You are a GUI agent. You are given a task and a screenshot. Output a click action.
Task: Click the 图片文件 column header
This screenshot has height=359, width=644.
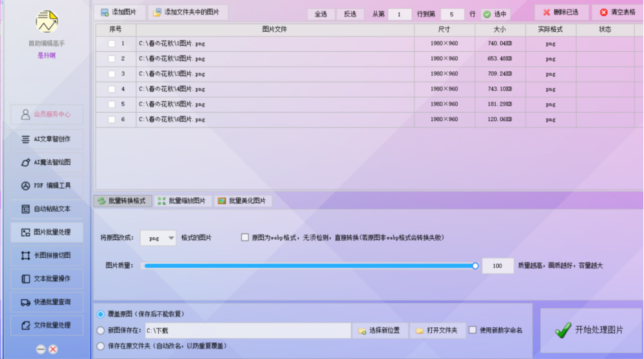click(x=275, y=30)
